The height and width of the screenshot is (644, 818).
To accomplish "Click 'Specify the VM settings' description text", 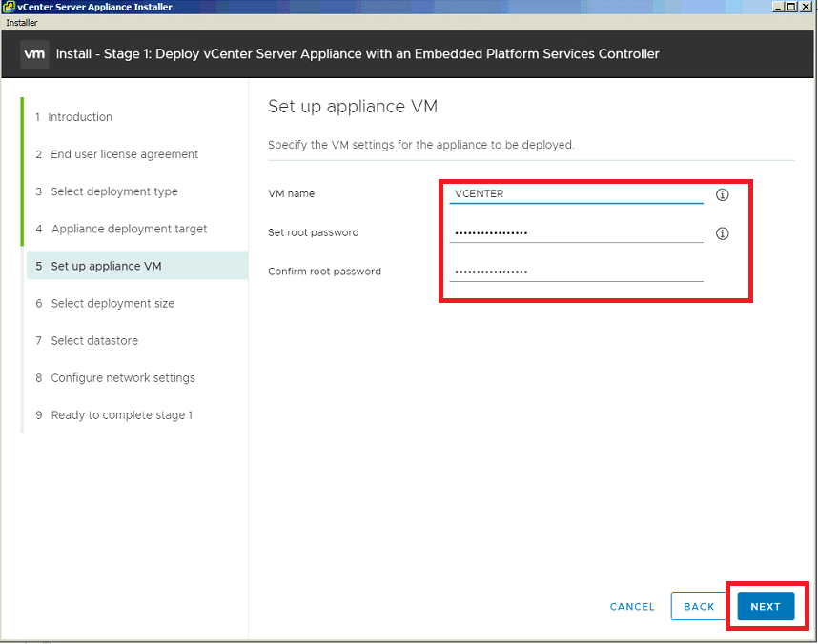I will [421, 145].
